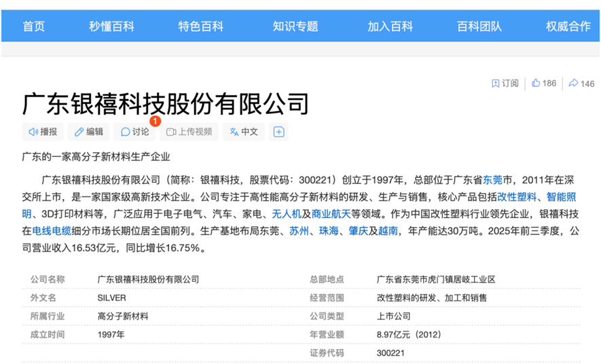The height and width of the screenshot is (364, 601).
Task: Click the 经营范围 label
Action: coord(327,297)
